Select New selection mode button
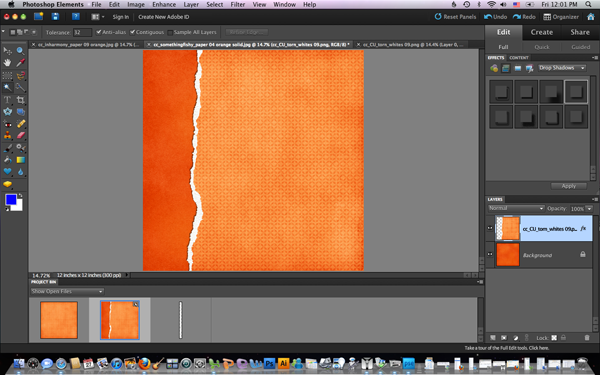This screenshot has width=600, height=375. coord(13,32)
